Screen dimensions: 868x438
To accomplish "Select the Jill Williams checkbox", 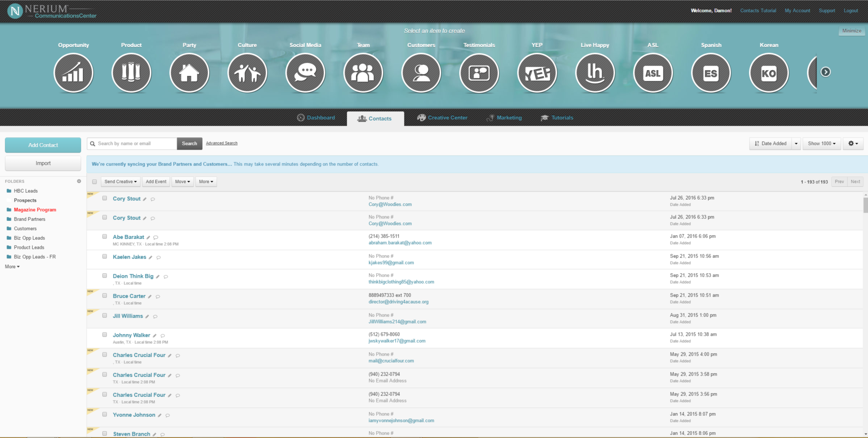I will click(x=105, y=315).
